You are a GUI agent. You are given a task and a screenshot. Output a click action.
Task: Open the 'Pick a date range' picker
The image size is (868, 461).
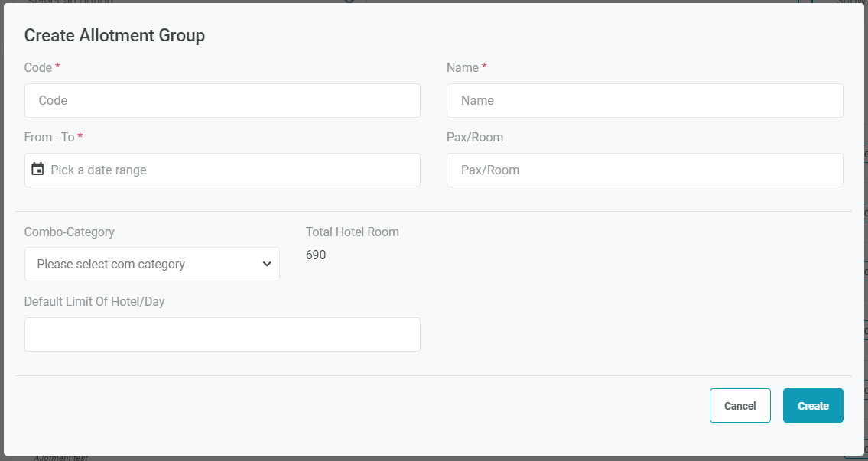tap(229, 170)
